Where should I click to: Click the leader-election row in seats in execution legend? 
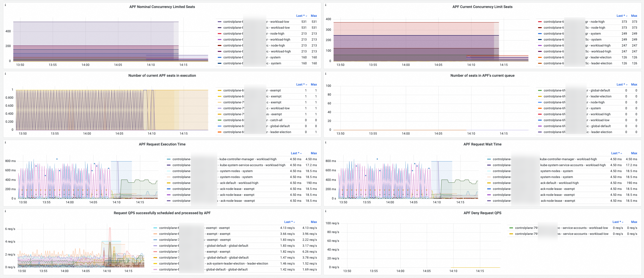(x=280, y=132)
